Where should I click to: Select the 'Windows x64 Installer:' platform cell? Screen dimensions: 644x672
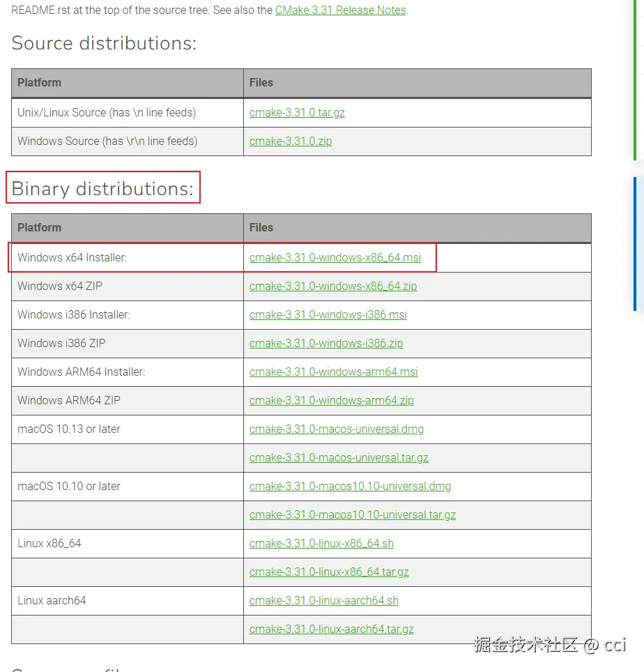pyautogui.click(x=128, y=257)
